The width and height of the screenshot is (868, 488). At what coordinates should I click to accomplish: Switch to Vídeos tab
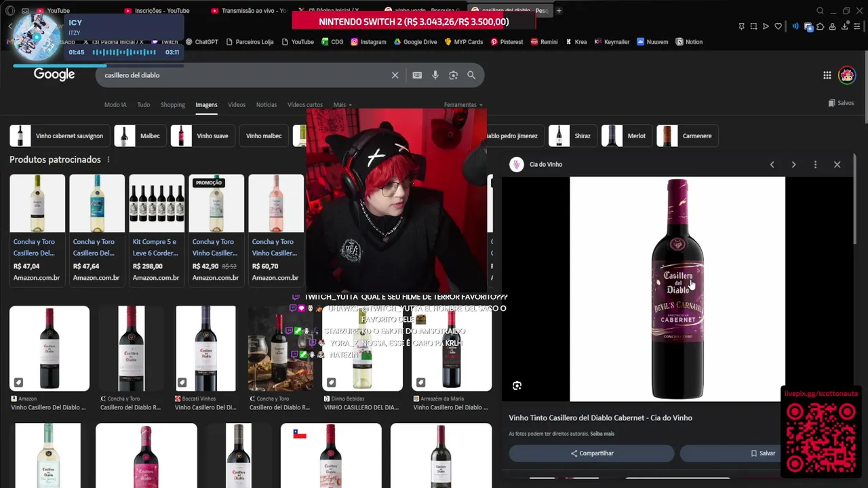pos(237,105)
